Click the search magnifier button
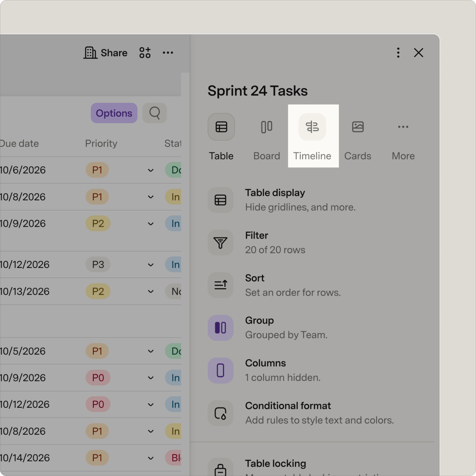 pos(155,113)
